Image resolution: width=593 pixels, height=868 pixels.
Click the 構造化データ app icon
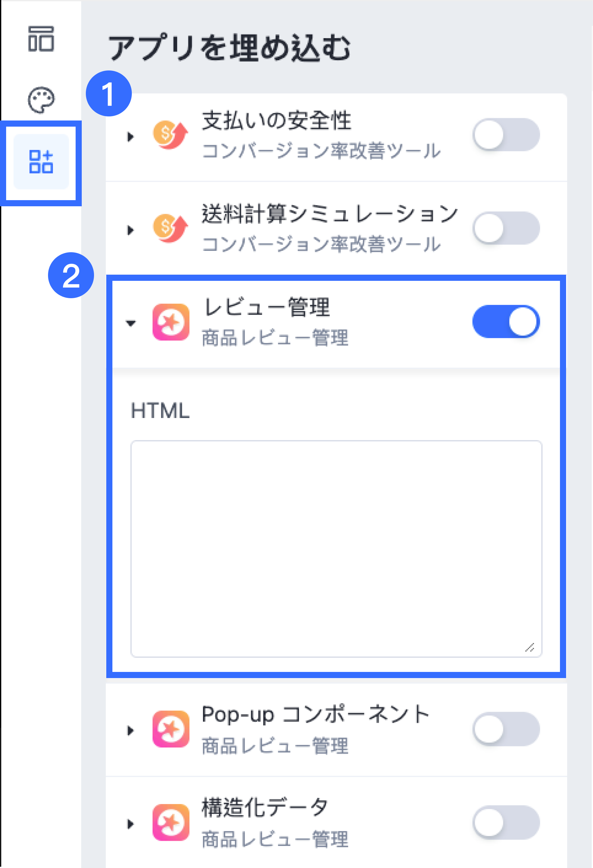[171, 822]
